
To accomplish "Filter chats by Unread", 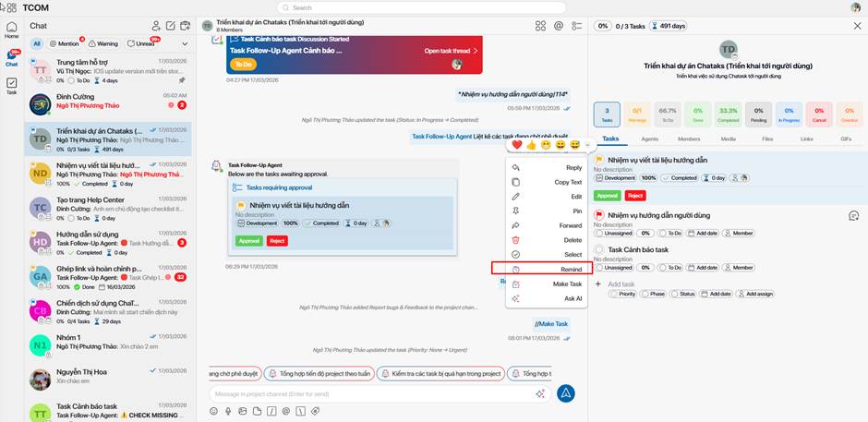I will [x=141, y=43].
